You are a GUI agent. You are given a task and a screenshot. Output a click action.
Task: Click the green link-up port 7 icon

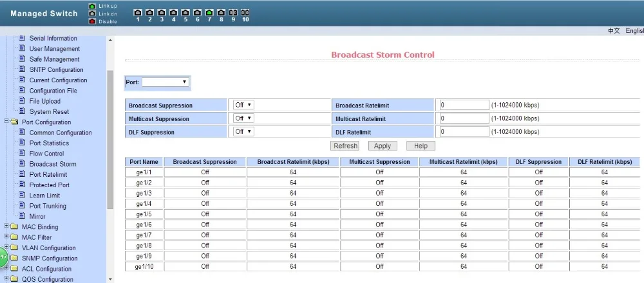(209, 13)
